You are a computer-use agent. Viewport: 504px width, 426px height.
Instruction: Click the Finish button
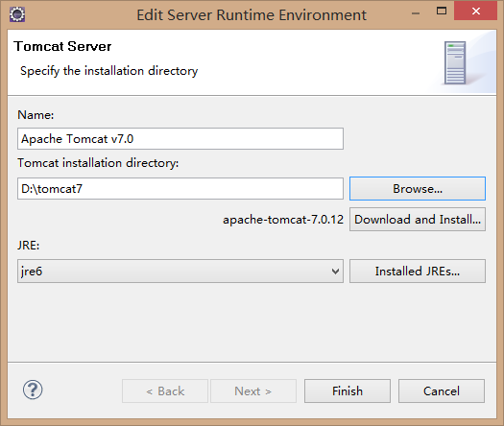(348, 391)
